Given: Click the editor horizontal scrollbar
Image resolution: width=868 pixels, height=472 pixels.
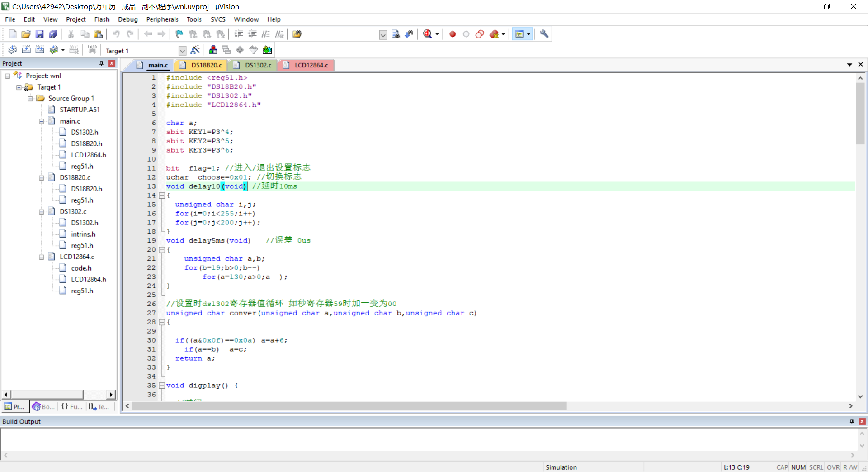Looking at the screenshot, I should pos(349,406).
